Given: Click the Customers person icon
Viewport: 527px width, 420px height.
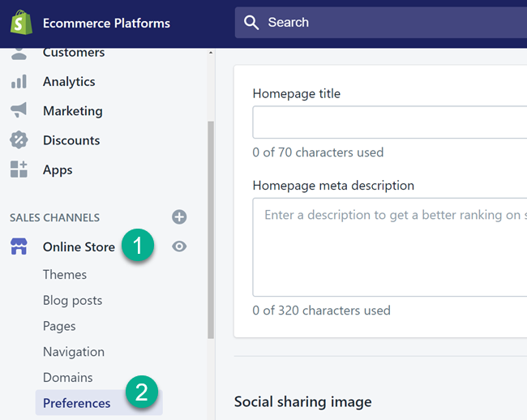Looking at the screenshot, I should (x=19, y=54).
